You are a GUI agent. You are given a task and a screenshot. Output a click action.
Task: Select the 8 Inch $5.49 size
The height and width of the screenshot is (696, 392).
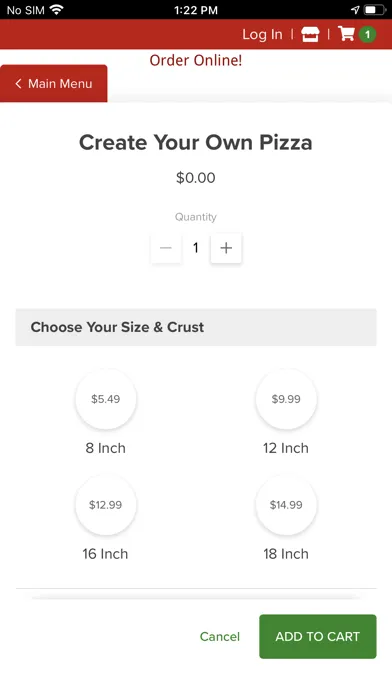coord(106,399)
